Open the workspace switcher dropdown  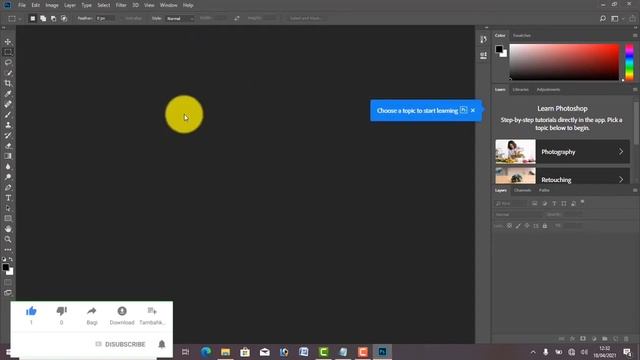click(617, 18)
